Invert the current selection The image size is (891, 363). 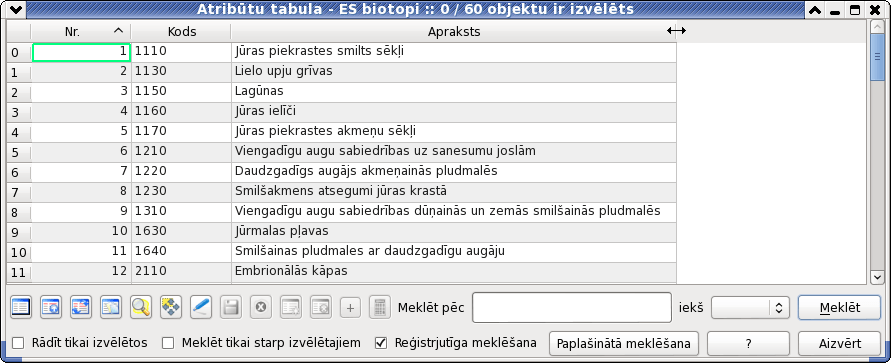point(80,307)
